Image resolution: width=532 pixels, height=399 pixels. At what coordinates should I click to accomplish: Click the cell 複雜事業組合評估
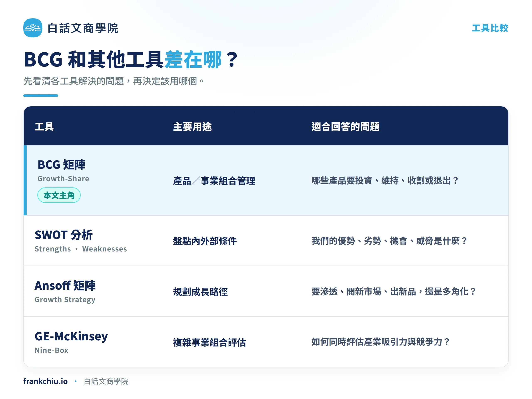pos(209,342)
